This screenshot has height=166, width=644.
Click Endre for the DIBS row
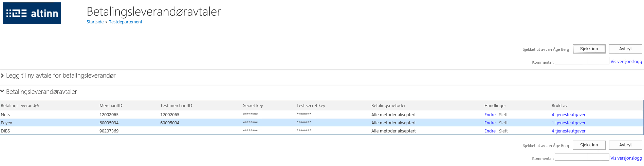(490, 131)
